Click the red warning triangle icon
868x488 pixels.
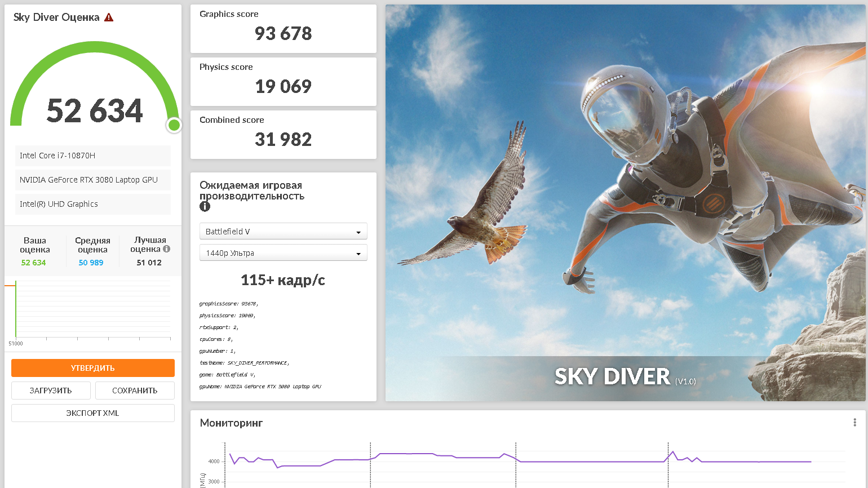tap(109, 17)
